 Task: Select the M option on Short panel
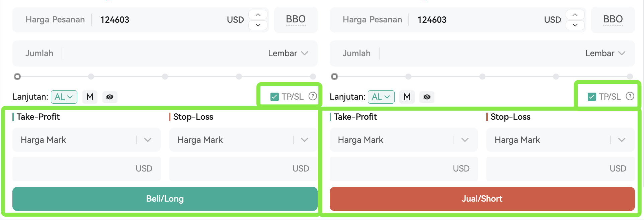(407, 97)
